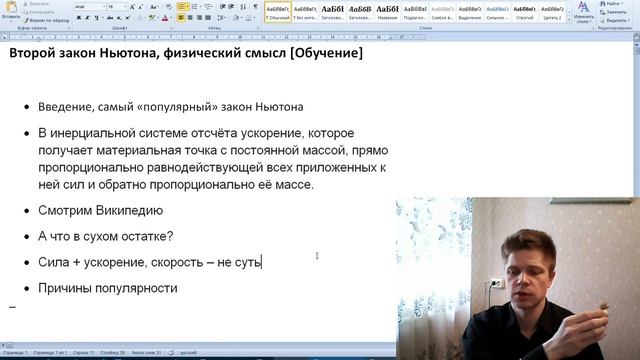
Task: Click the spelling check icon in the status bar
Action: [x=171, y=353]
